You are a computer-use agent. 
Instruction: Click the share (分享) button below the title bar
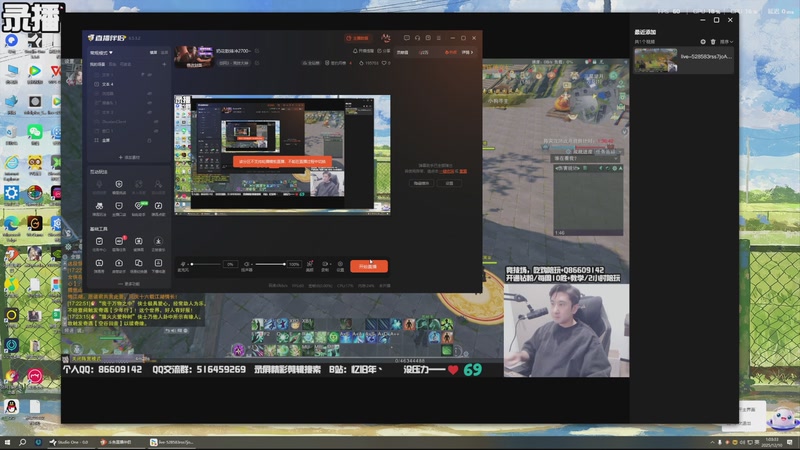point(383,51)
